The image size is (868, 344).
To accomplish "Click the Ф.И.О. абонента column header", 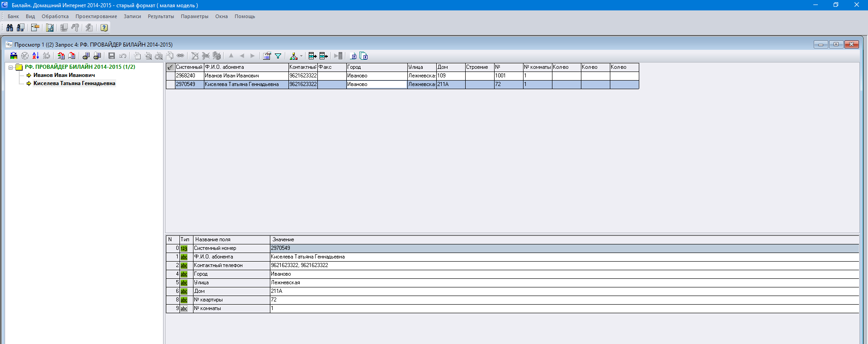I will [x=246, y=67].
